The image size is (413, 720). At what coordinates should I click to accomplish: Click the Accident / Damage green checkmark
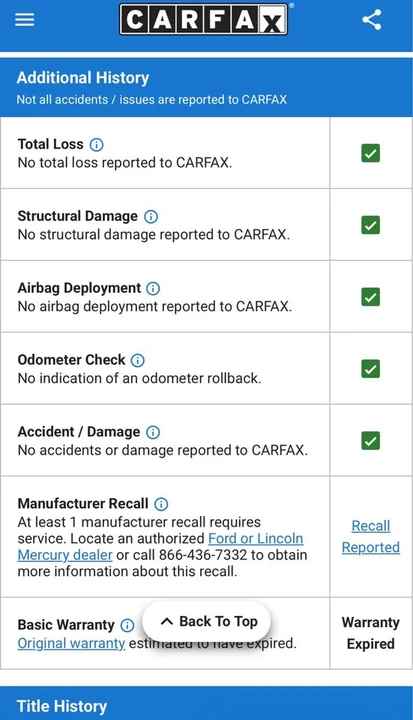point(371,441)
